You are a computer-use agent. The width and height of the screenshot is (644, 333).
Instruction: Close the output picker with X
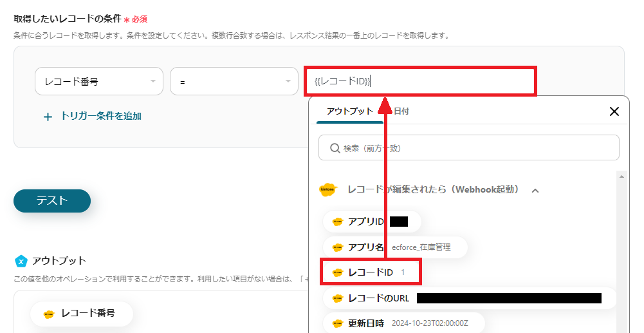click(x=614, y=111)
